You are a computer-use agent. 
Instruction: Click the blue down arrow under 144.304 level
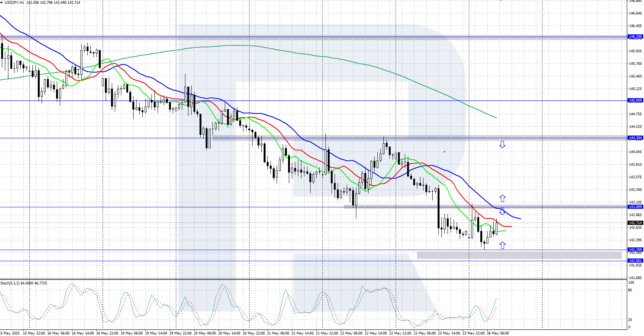point(502,144)
